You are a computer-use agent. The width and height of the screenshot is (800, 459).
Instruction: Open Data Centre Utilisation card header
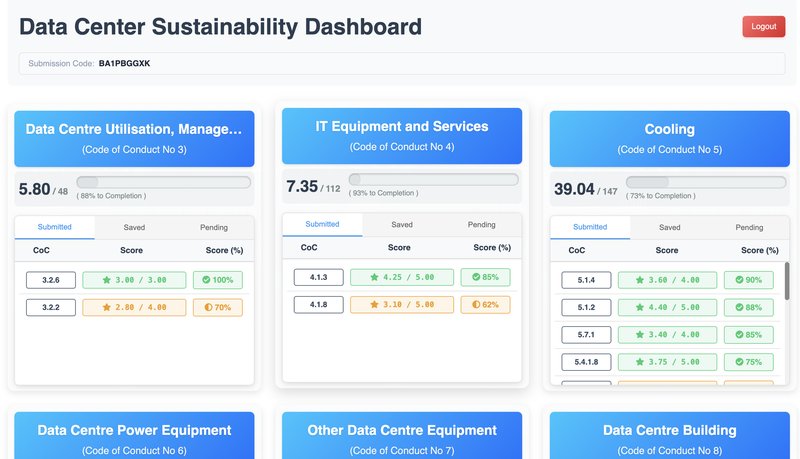(x=134, y=139)
